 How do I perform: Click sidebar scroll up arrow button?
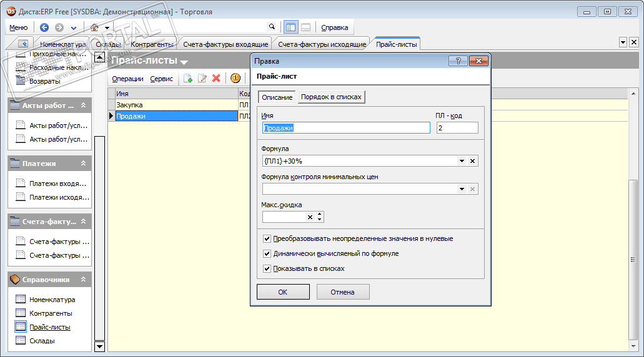[x=100, y=57]
